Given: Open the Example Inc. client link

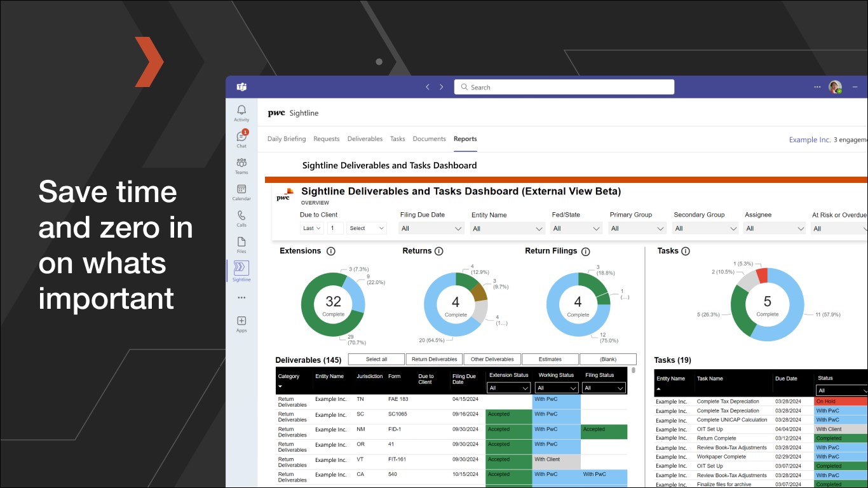Looking at the screenshot, I should click(x=810, y=140).
